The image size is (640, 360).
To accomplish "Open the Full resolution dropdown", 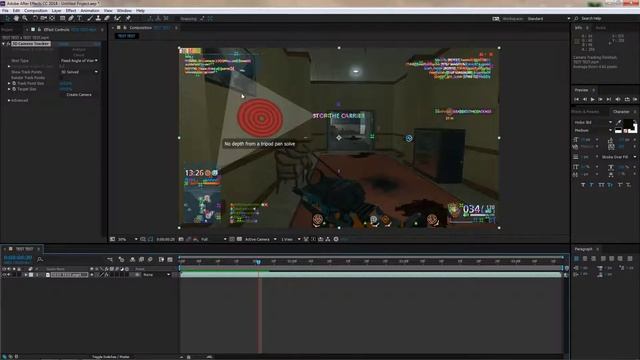I will (214, 239).
